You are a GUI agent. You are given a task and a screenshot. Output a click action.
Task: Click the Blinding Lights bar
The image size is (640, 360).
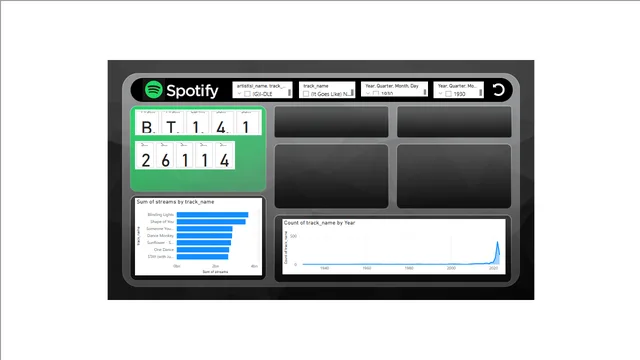[212, 215]
